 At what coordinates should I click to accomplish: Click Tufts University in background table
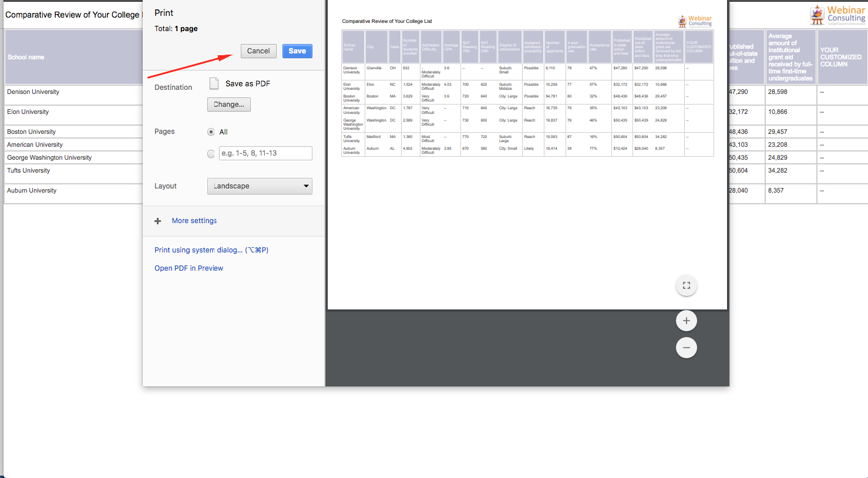[x=28, y=171]
